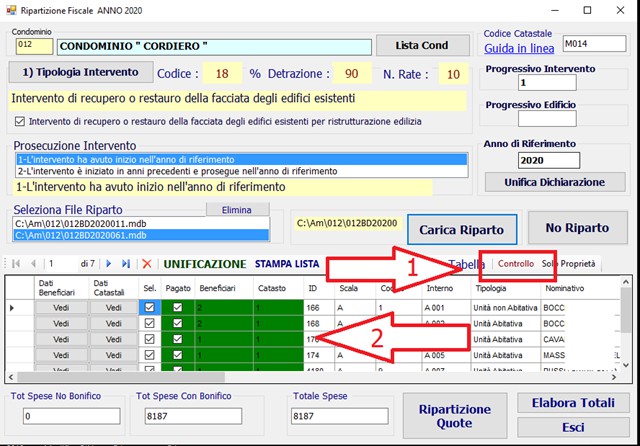The width and height of the screenshot is (640, 446).
Task: Jump to the last record in navigator
Action: tap(126, 264)
